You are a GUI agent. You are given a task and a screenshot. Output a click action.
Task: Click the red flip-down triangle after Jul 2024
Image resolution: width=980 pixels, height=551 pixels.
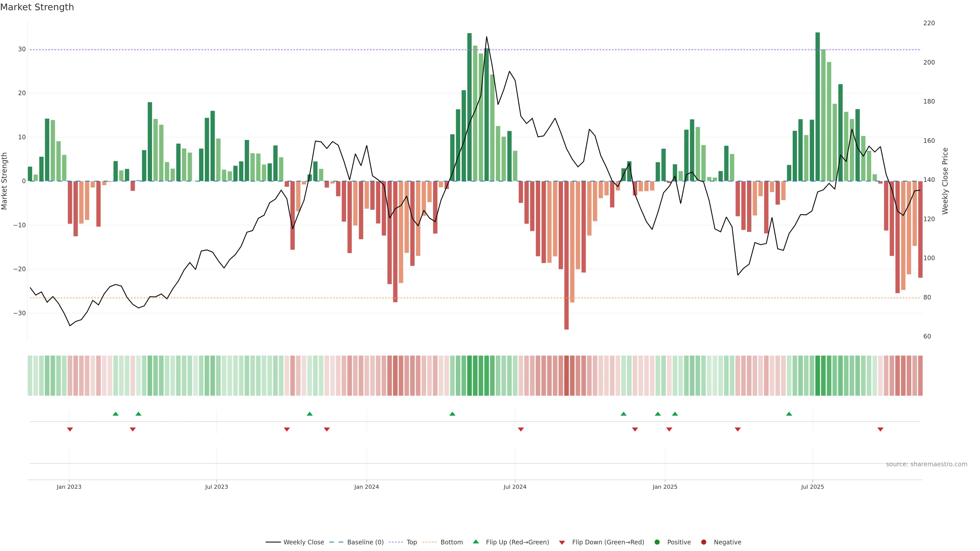[x=521, y=429]
